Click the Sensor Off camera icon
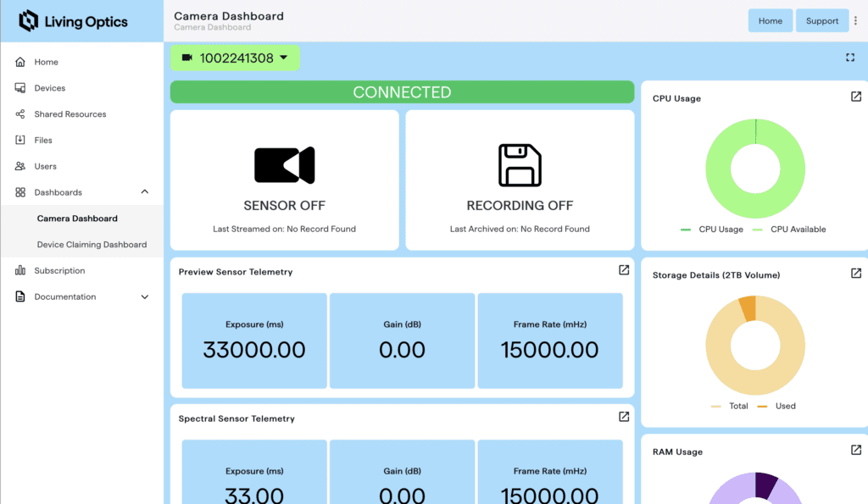The height and width of the screenshot is (504, 868). point(284,165)
